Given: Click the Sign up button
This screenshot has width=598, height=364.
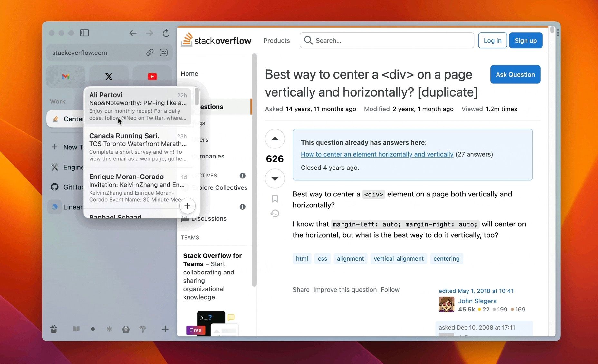Looking at the screenshot, I should coord(526,41).
